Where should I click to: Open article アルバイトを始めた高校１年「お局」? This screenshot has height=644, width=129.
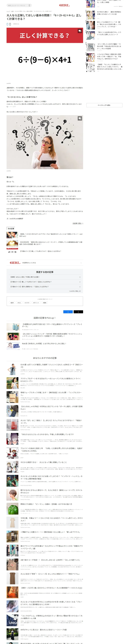coord(51,450)
